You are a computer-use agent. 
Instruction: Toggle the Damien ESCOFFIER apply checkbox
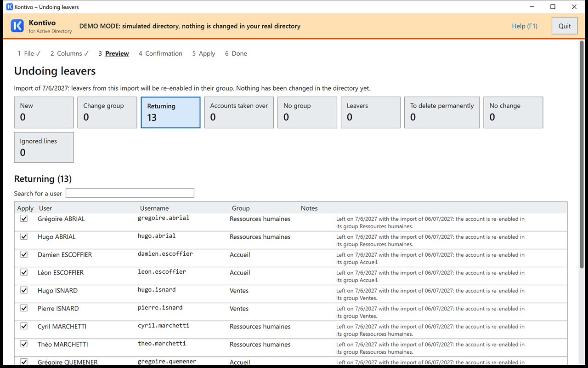click(24, 254)
